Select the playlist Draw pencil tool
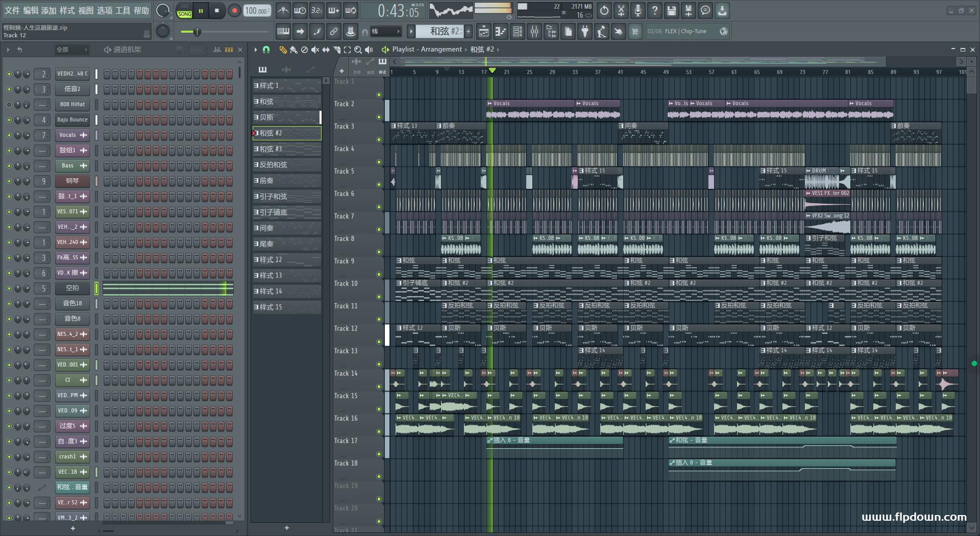Image resolution: width=980 pixels, height=536 pixels. tap(283, 50)
